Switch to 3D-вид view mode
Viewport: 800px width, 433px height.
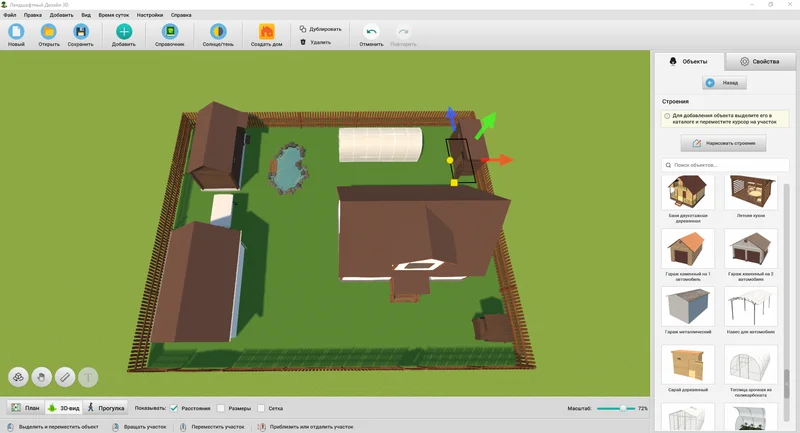[x=64, y=407]
